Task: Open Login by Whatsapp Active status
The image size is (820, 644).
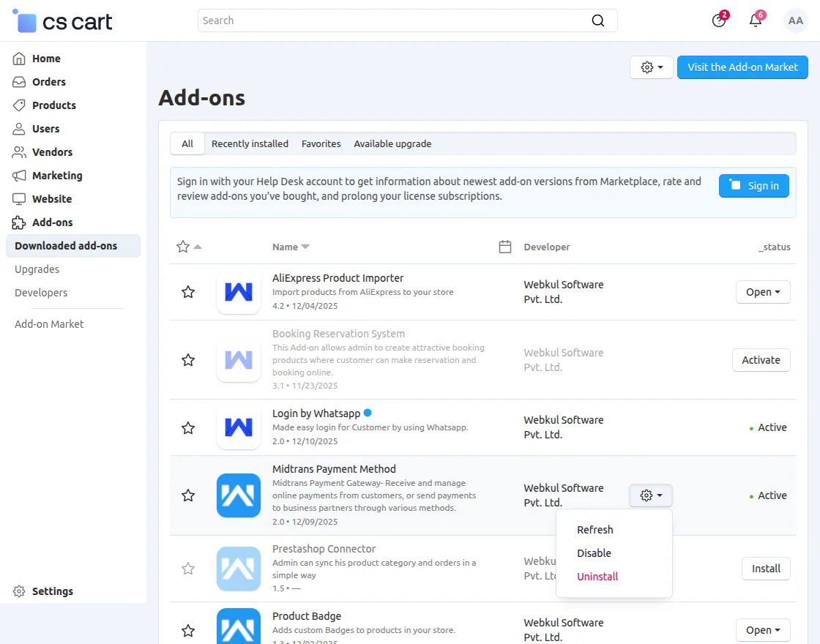Action: click(x=768, y=427)
